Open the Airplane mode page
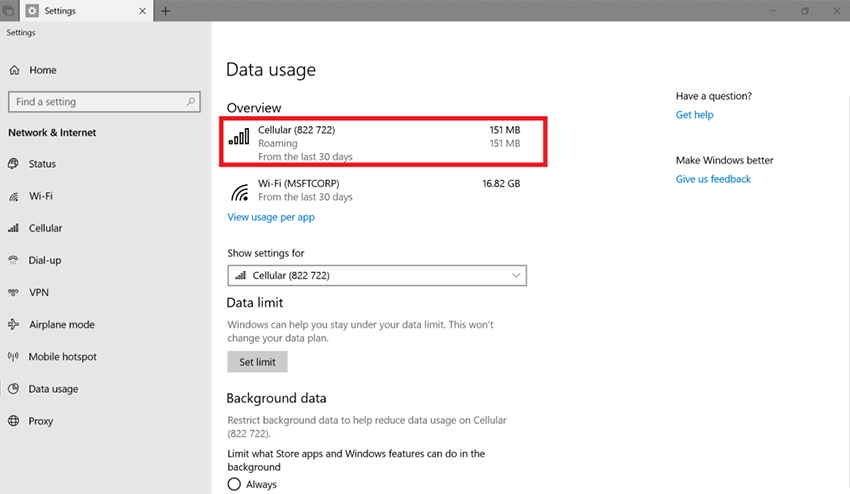The width and height of the screenshot is (850, 494). pyautogui.click(x=62, y=324)
